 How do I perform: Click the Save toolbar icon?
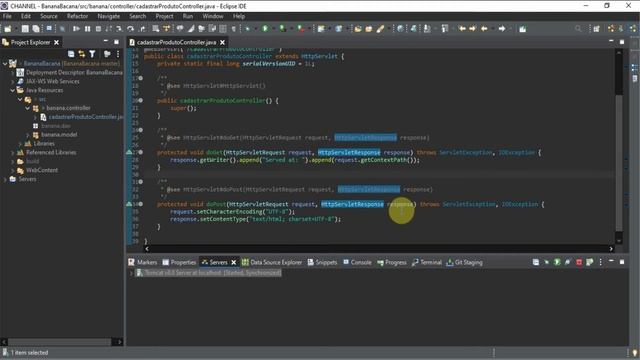pos(25,29)
